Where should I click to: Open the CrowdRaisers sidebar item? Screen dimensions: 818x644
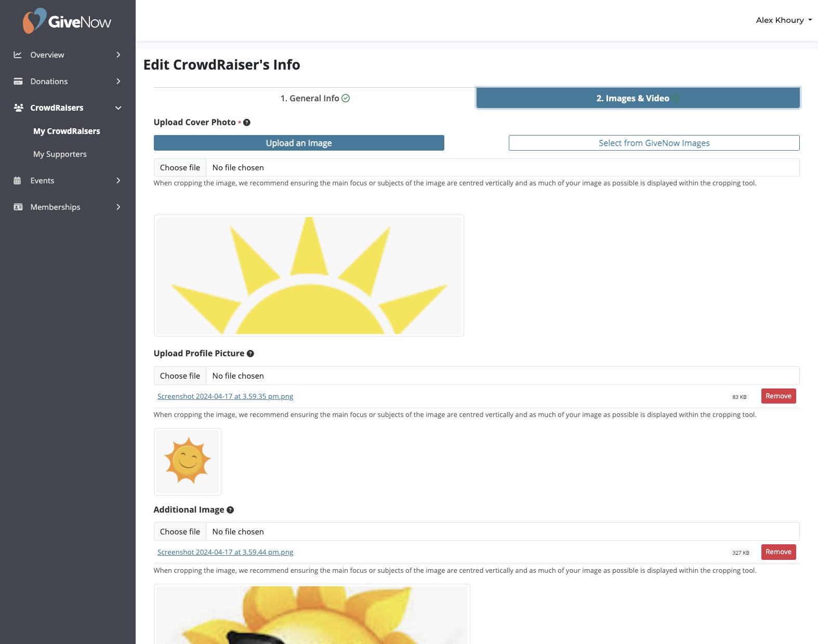68,108
